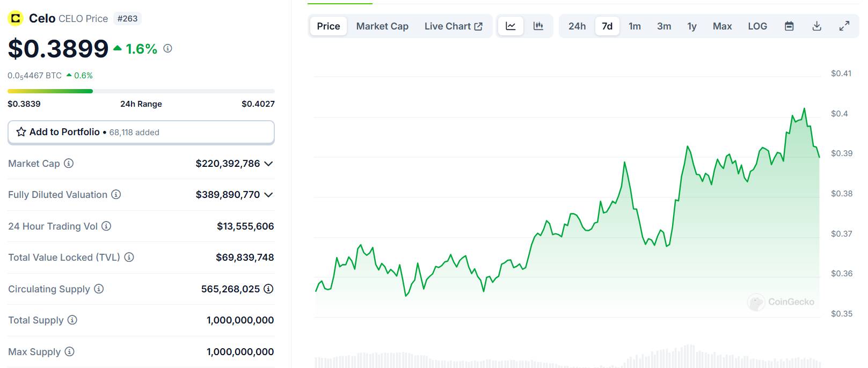Click the Celo coin logo icon
The height and width of the screenshot is (368, 868).
(16, 19)
